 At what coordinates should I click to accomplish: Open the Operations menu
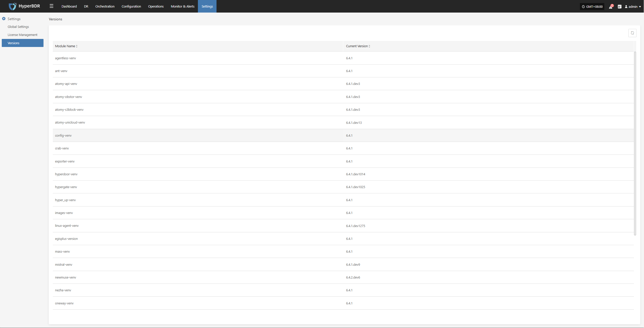(x=156, y=6)
